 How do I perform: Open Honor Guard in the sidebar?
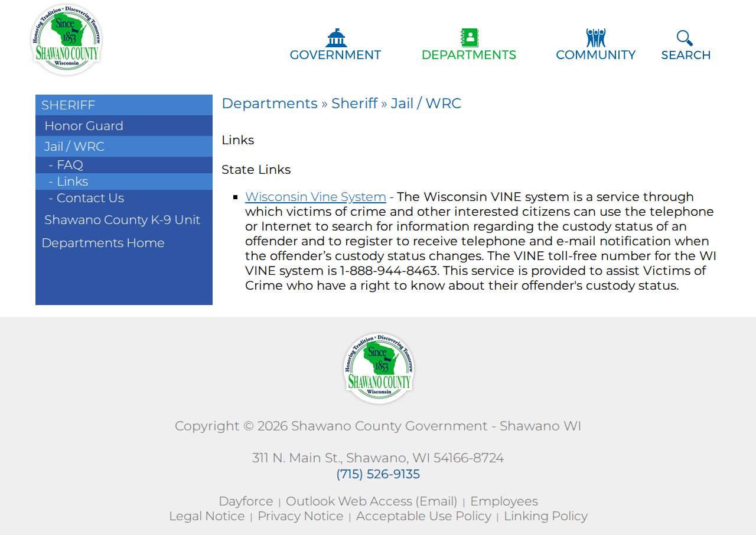pos(124,126)
